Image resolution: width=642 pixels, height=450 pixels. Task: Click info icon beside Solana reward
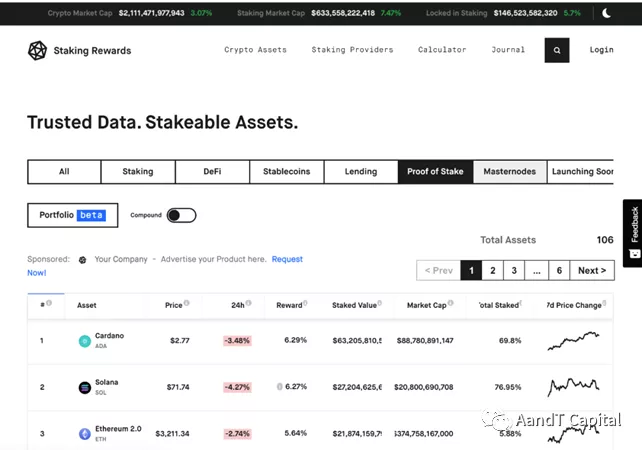click(280, 387)
